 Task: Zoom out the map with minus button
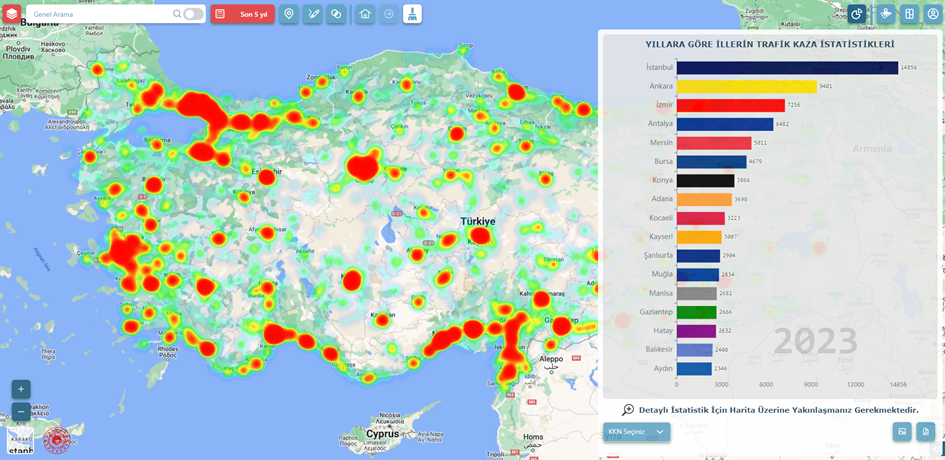(21, 411)
